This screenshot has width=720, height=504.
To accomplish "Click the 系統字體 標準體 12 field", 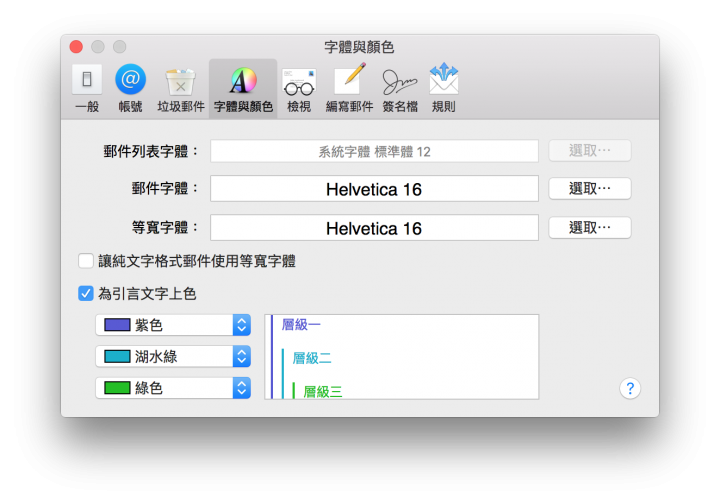I will 374,151.
